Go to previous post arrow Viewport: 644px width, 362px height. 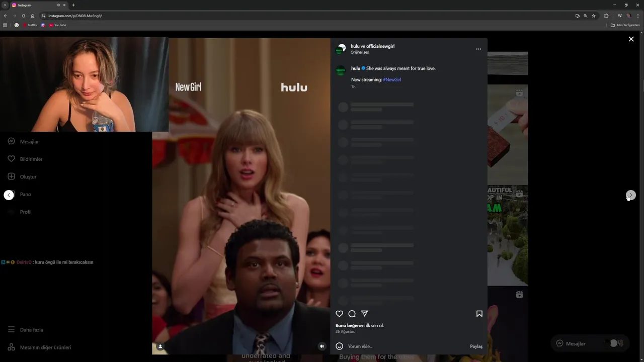point(9,195)
